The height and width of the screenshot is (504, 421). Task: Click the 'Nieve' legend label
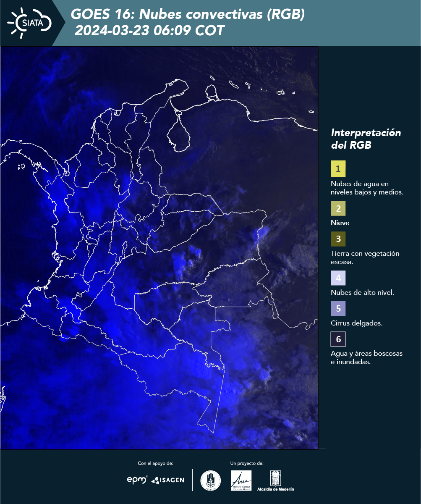point(340,223)
